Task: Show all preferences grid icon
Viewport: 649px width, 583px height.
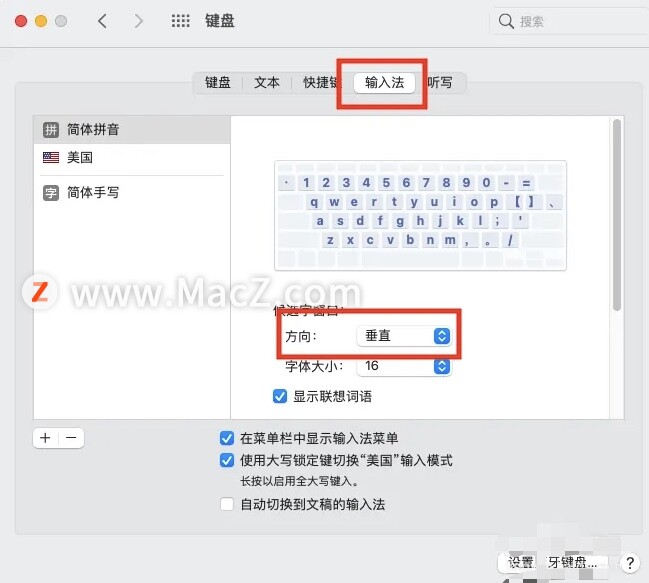Action: coord(180,21)
